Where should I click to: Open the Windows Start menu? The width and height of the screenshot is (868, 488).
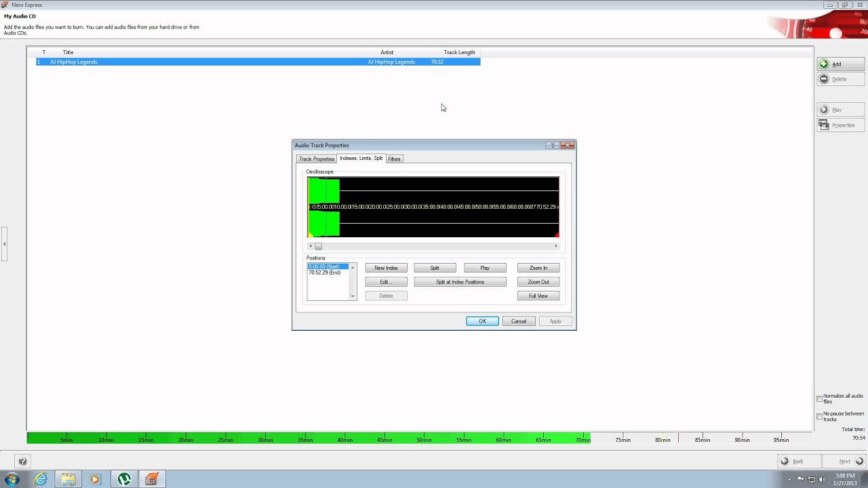(x=12, y=479)
